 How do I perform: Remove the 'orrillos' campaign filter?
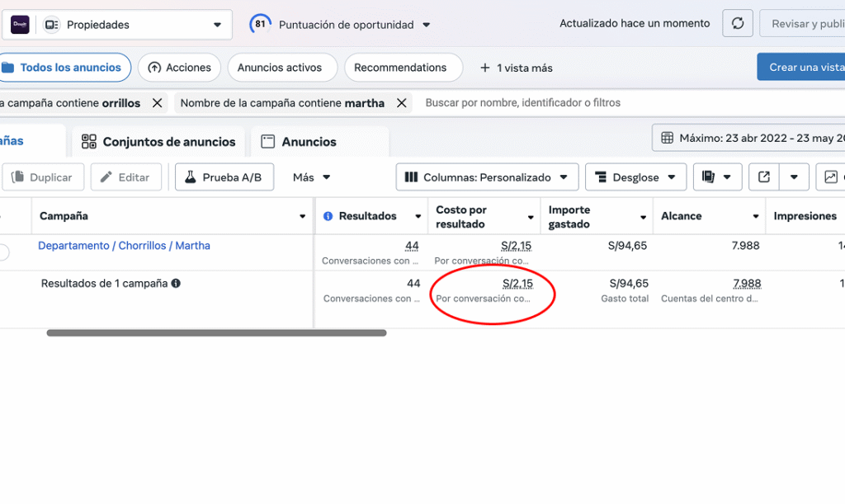point(157,103)
